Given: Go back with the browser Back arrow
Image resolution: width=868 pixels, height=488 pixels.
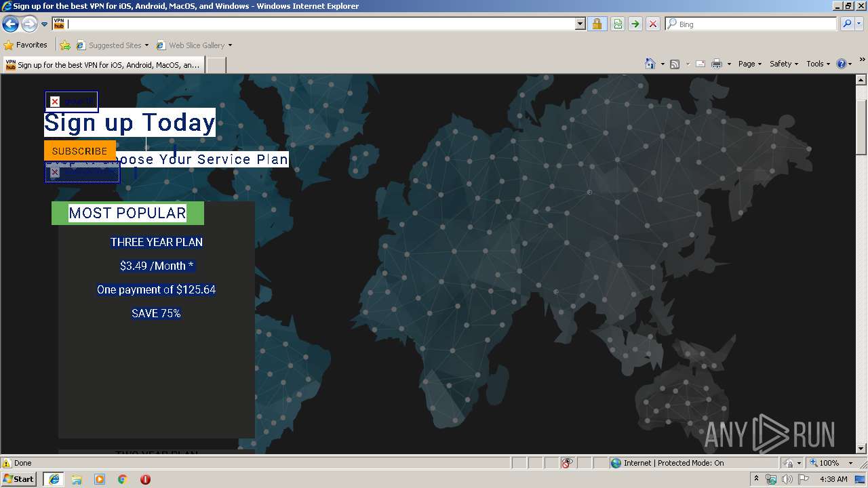Looking at the screenshot, I should point(10,24).
